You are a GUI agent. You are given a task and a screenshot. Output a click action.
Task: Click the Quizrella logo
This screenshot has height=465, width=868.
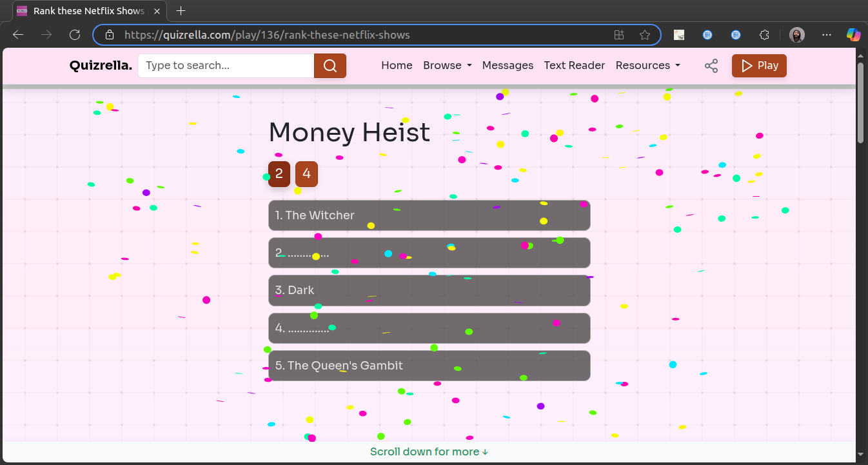[100, 65]
